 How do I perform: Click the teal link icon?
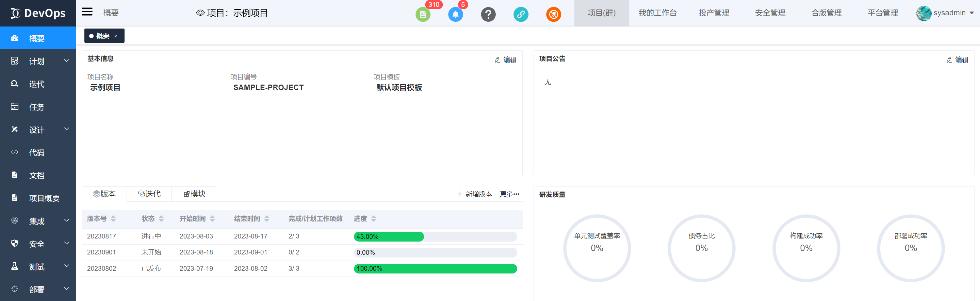521,15
